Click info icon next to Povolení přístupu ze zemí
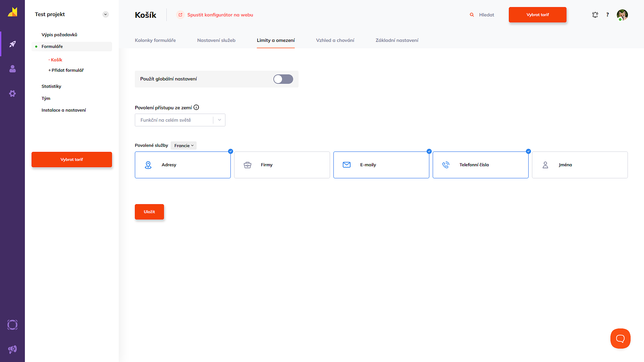The width and height of the screenshot is (644, 362). [196, 107]
